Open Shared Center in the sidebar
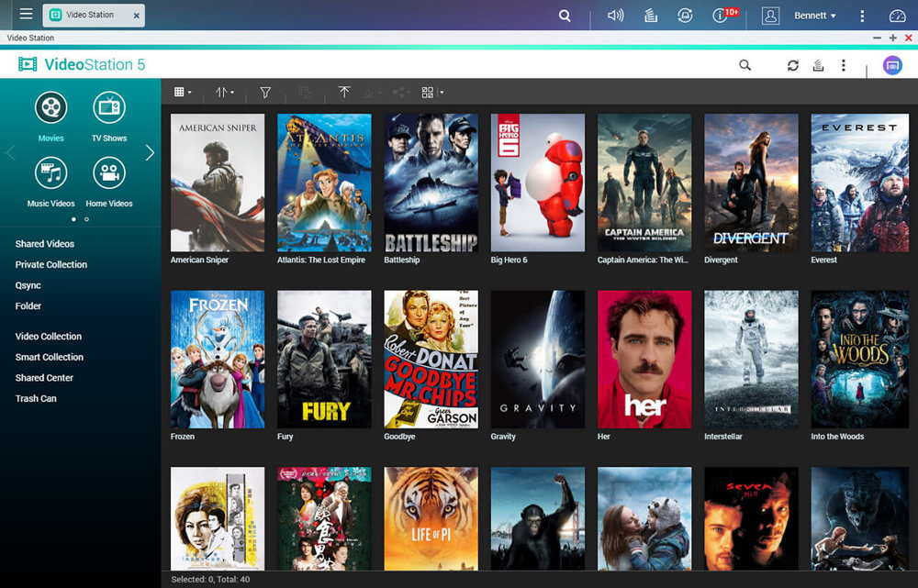Screen dimensions: 918x588 tap(44, 378)
